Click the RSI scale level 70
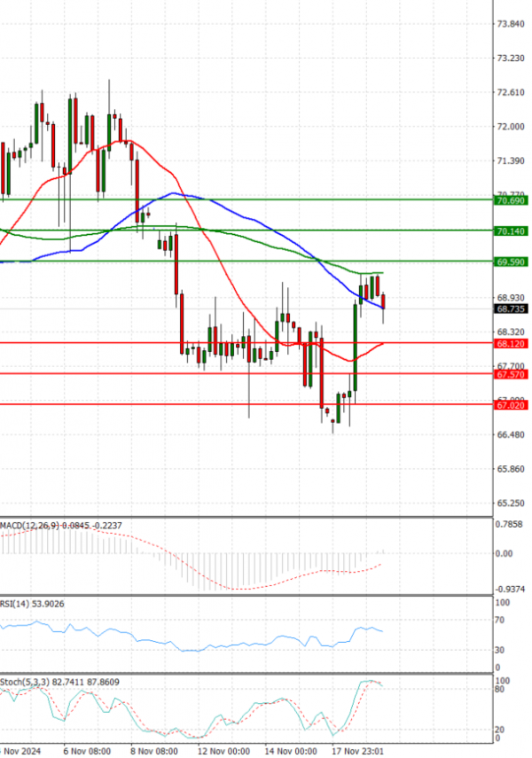 [501, 621]
